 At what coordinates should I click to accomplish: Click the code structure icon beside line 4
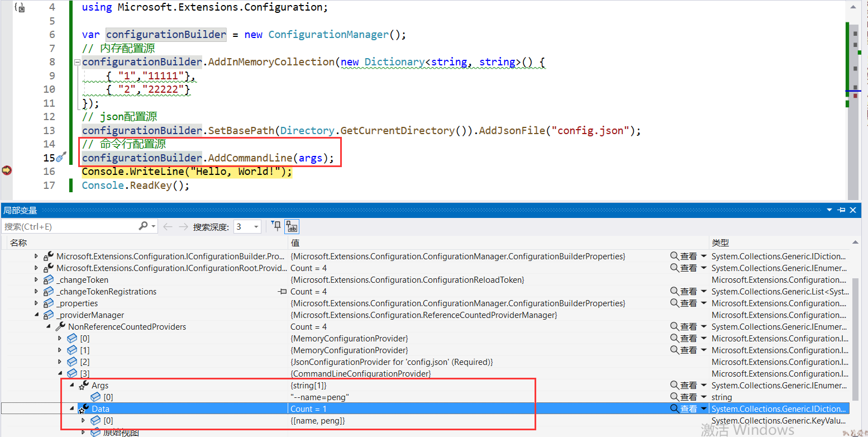(19, 8)
